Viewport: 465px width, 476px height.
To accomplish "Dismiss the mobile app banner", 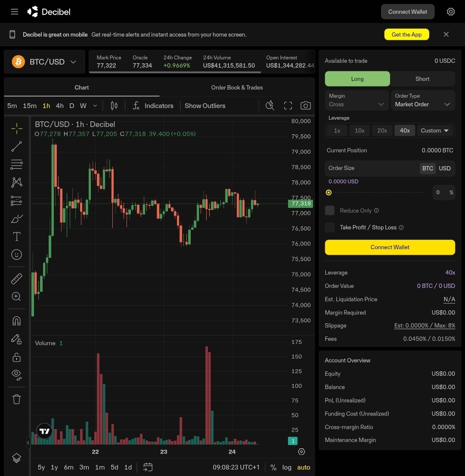I will point(446,34).
